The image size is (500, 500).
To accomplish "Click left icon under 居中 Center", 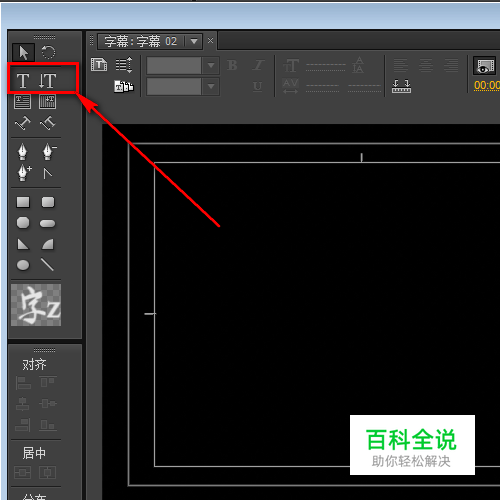I will click(22, 472).
